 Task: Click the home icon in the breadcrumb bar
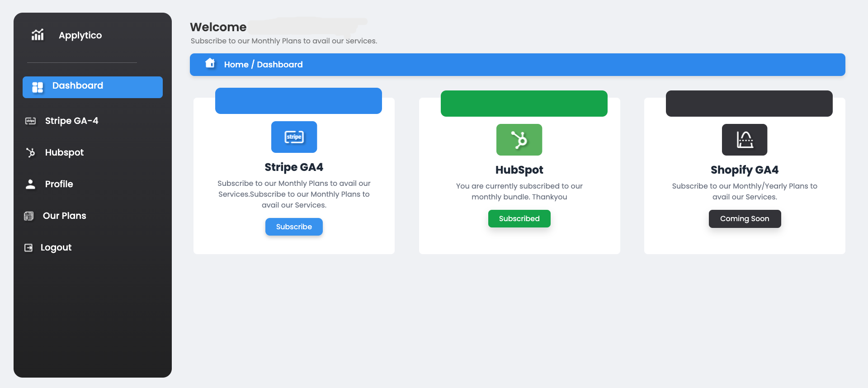tap(210, 63)
